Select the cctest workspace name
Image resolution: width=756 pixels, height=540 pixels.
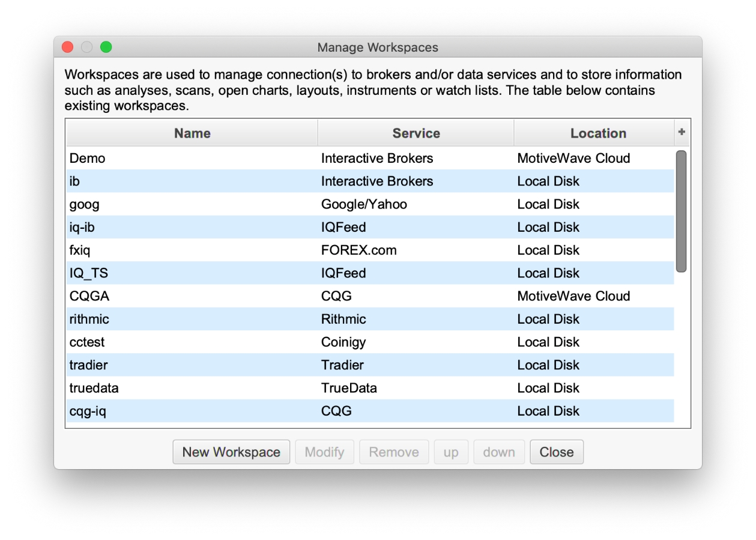[x=87, y=342]
